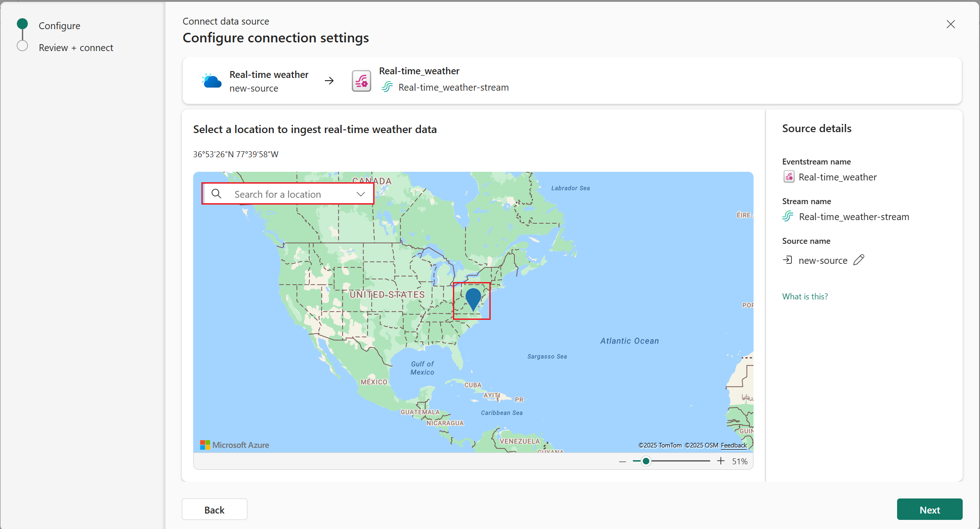Click the Eventstream name icon in Source details
The height and width of the screenshot is (529, 980).
(789, 177)
